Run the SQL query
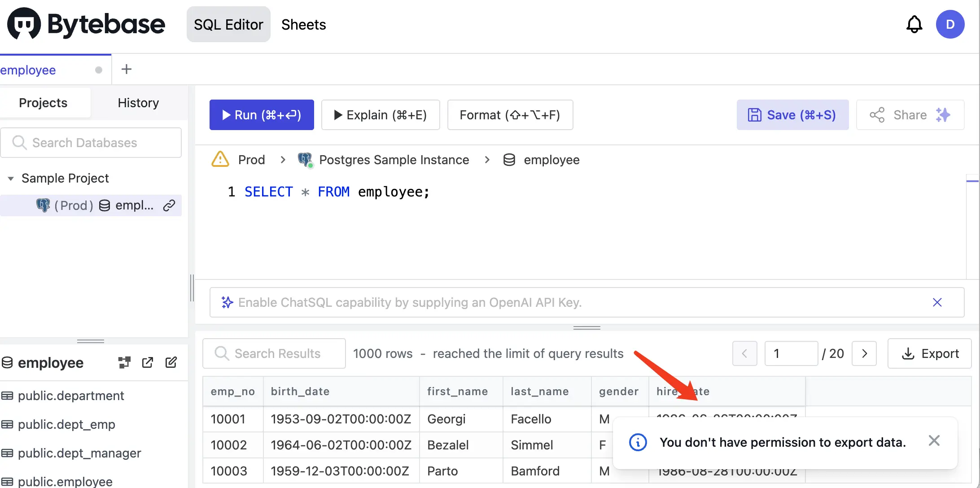 pos(262,115)
